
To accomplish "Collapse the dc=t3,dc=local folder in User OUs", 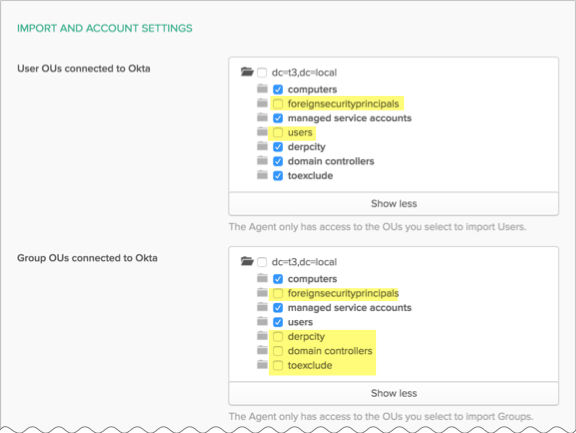I will click(247, 72).
